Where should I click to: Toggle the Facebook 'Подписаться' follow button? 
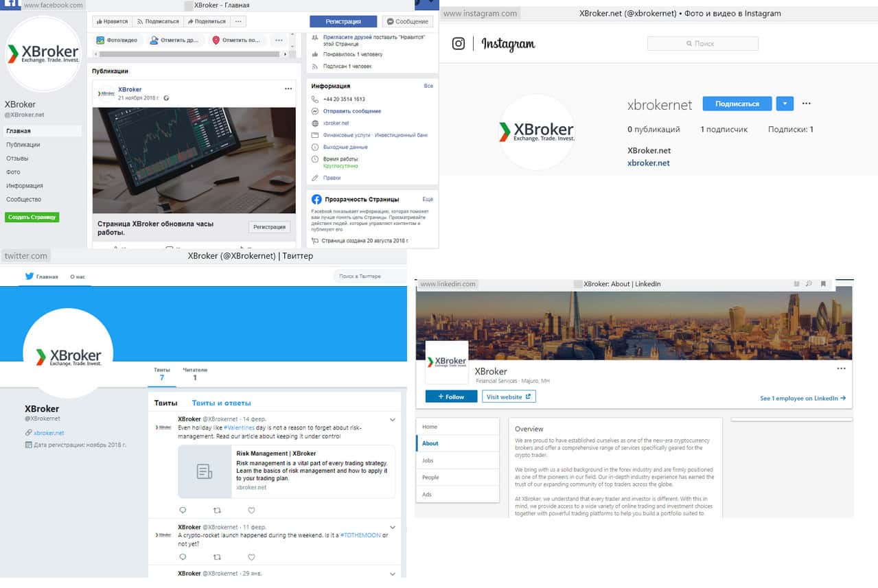pos(157,21)
